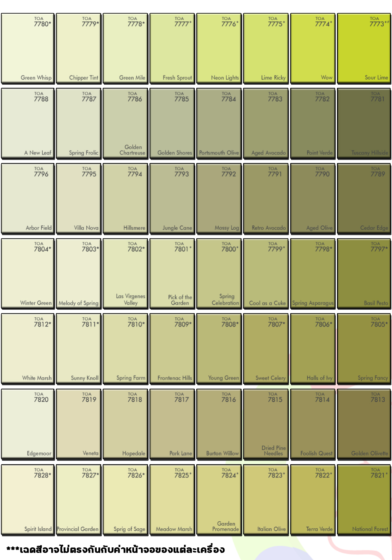Pick the Aged Olive 7790 swatch
This screenshot has height=560, width=392.
313,198
